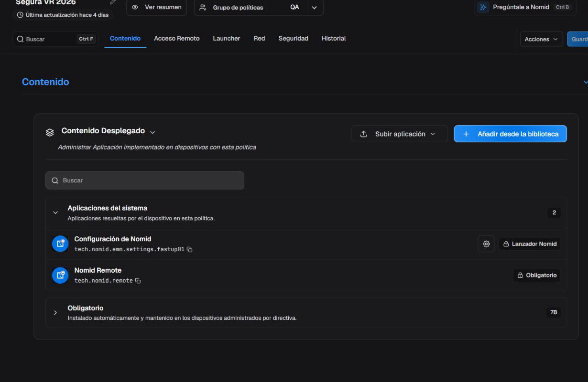Click the count badge 78
This screenshot has width=588, height=382.
(554, 312)
